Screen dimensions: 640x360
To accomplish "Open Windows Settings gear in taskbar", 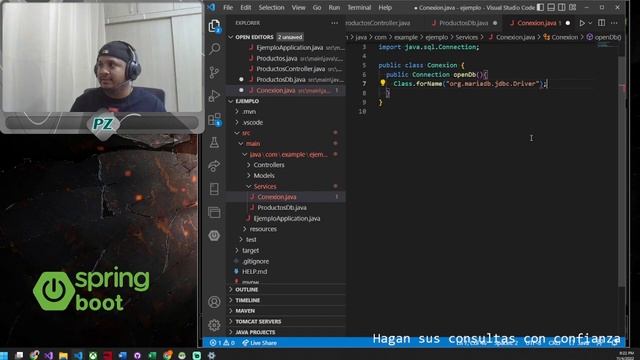I will 211,356.
